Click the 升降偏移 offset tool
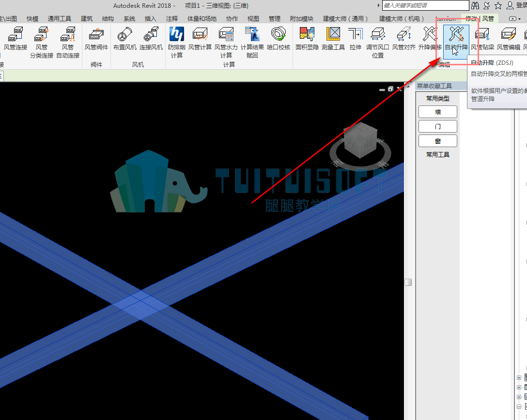Screen dimensions: 527x420 click(430, 39)
